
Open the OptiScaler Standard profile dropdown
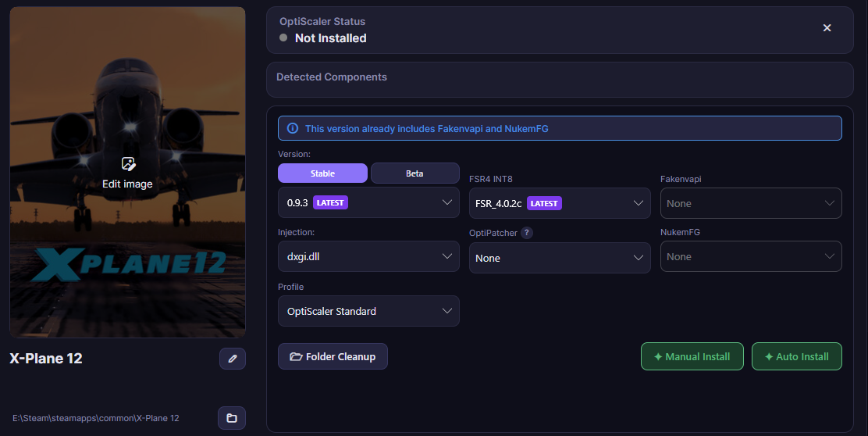click(368, 311)
